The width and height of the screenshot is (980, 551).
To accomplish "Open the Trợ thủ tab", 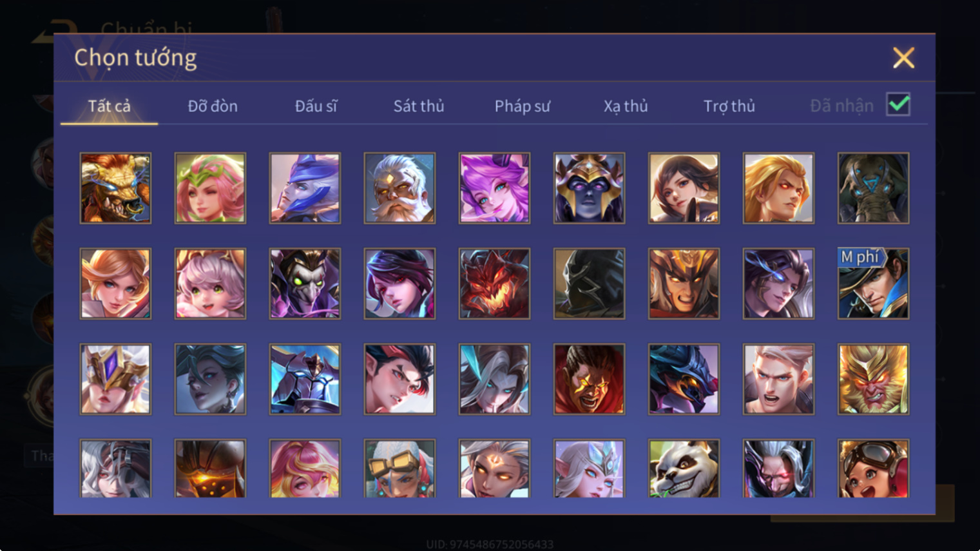I will pyautogui.click(x=729, y=106).
